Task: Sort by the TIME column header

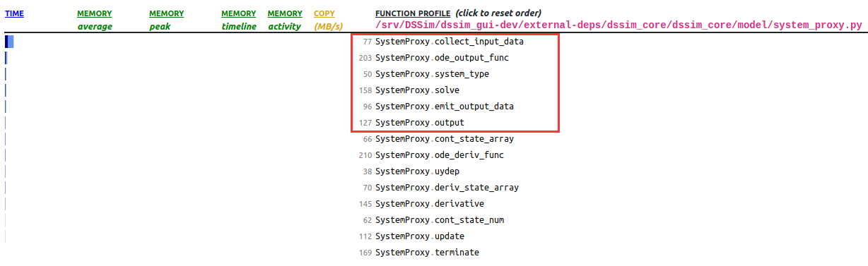Action: coord(14,13)
